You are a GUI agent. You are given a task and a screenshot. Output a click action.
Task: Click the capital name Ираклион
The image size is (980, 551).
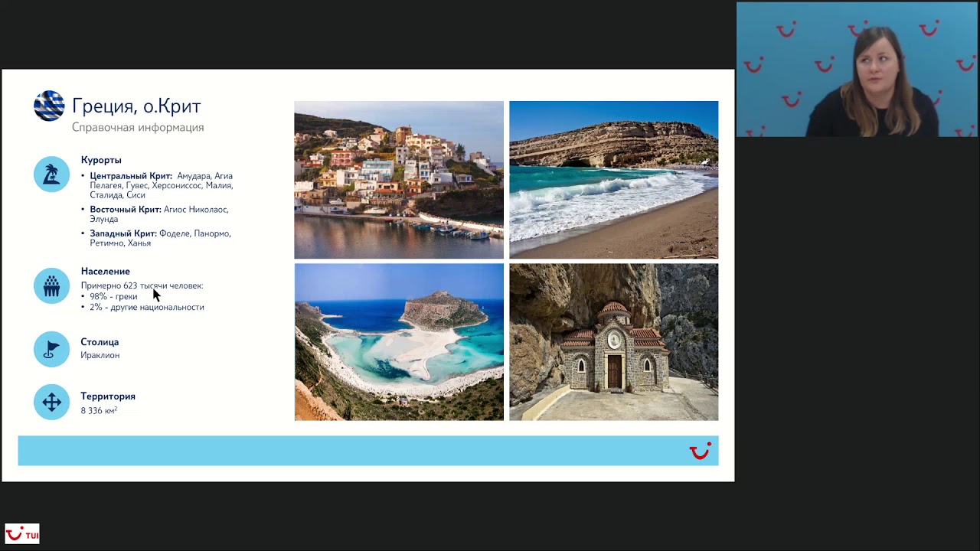[x=100, y=355]
